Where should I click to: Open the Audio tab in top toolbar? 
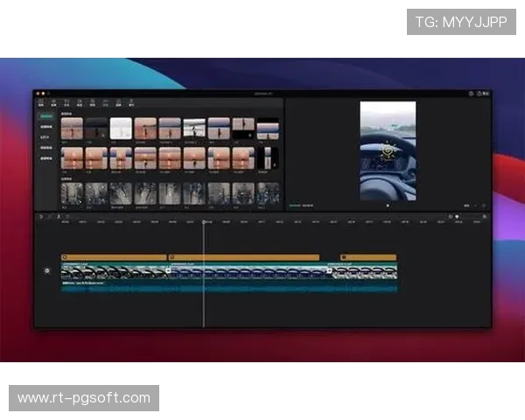54,101
